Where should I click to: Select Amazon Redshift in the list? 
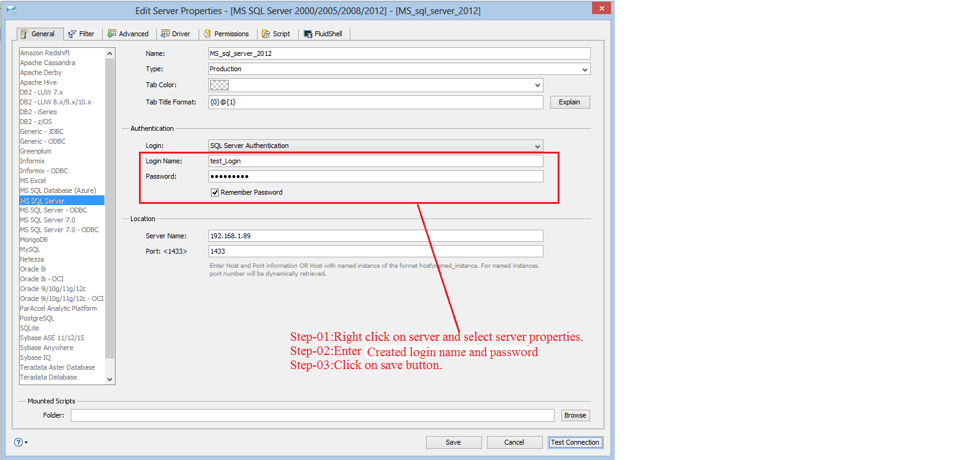(x=45, y=53)
